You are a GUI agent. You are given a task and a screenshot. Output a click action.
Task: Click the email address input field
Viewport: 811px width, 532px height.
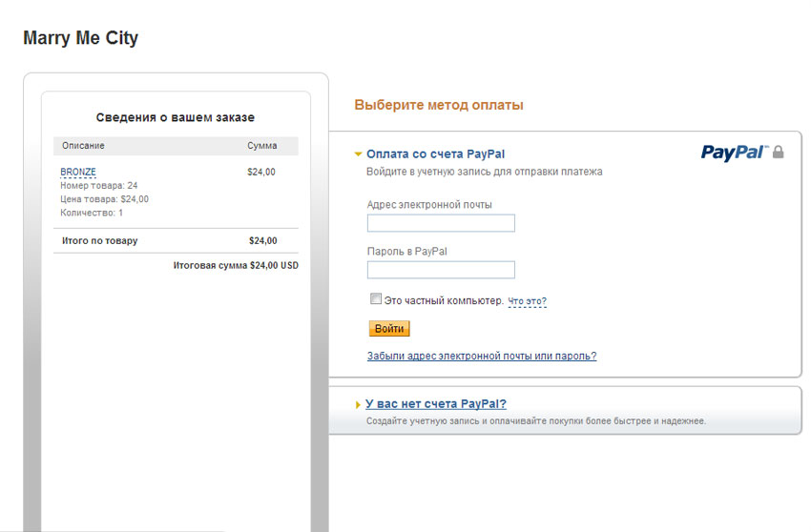coord(441,223)
